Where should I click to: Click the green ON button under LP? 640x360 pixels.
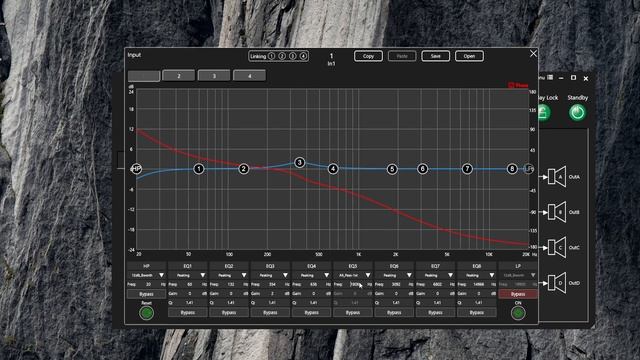[518, 313]
